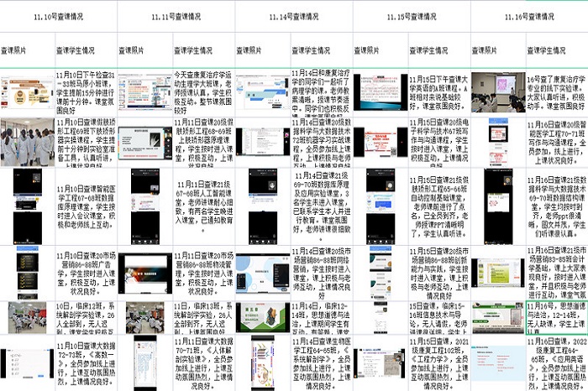
Task: Select the 11.11号查课情况 header cell
Action: [176, 16]
